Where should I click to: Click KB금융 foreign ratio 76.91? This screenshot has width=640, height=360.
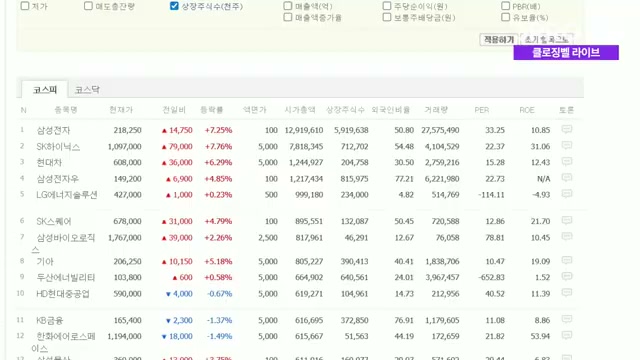tap(404, 320)
